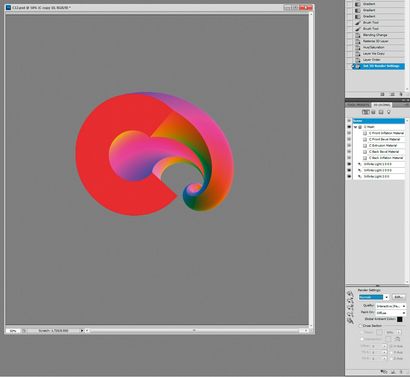
Task: Click the trash icon in history panel
Action: (401, 94)
